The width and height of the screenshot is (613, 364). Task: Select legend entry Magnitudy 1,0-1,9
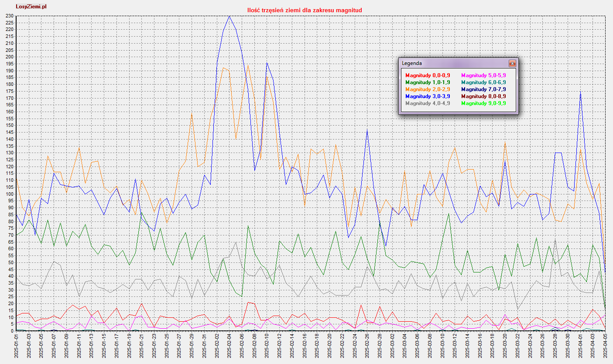tap(427, 82)
